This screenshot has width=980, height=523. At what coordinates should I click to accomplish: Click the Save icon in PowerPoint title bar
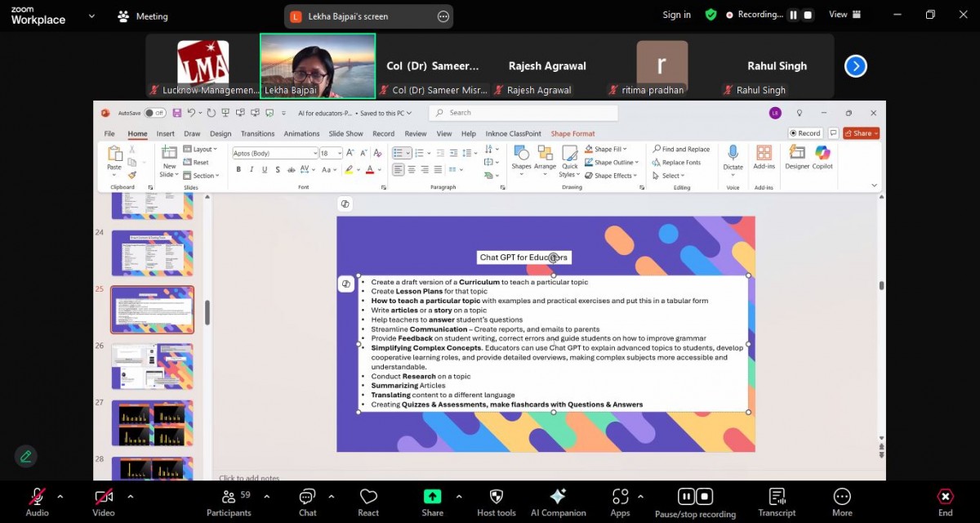177,113
